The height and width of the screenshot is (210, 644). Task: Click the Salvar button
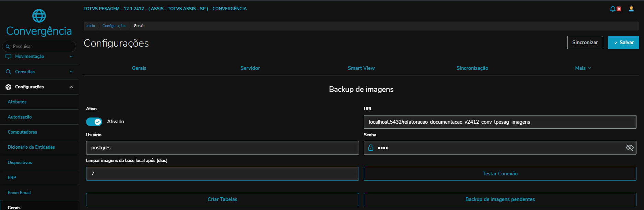623,42
